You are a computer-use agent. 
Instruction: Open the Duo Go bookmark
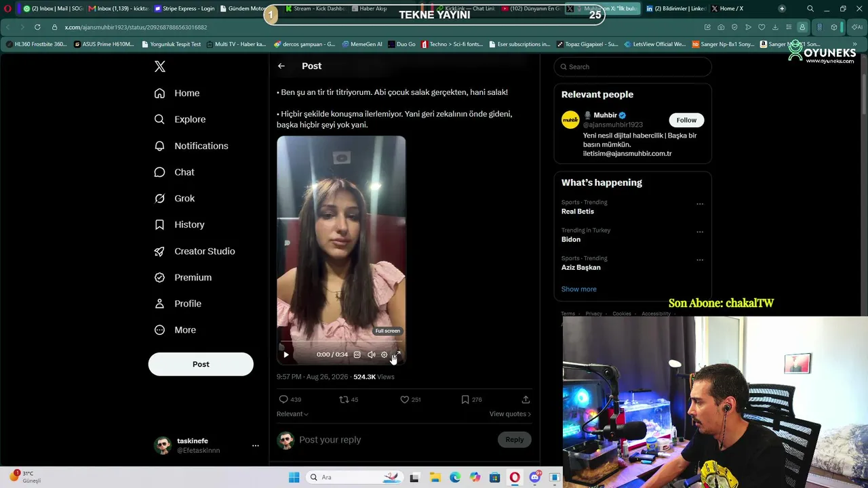pyautogui.click(x=402, y=44)
